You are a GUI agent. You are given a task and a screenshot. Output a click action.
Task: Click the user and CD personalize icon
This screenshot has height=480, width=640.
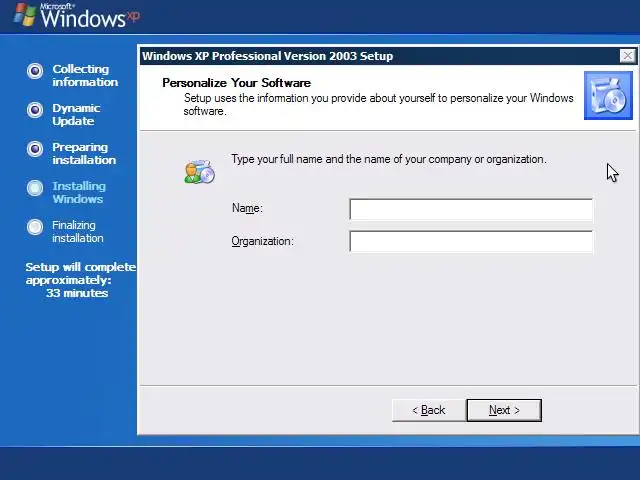[x=199, y=171]
